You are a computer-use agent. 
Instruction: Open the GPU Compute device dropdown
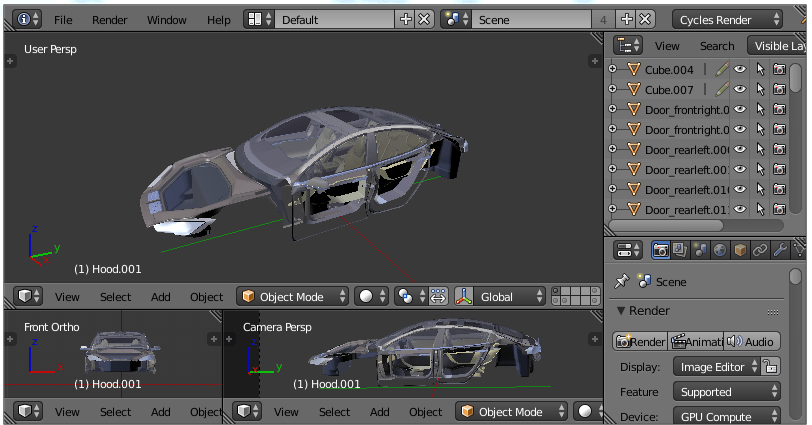click(727, 416)
